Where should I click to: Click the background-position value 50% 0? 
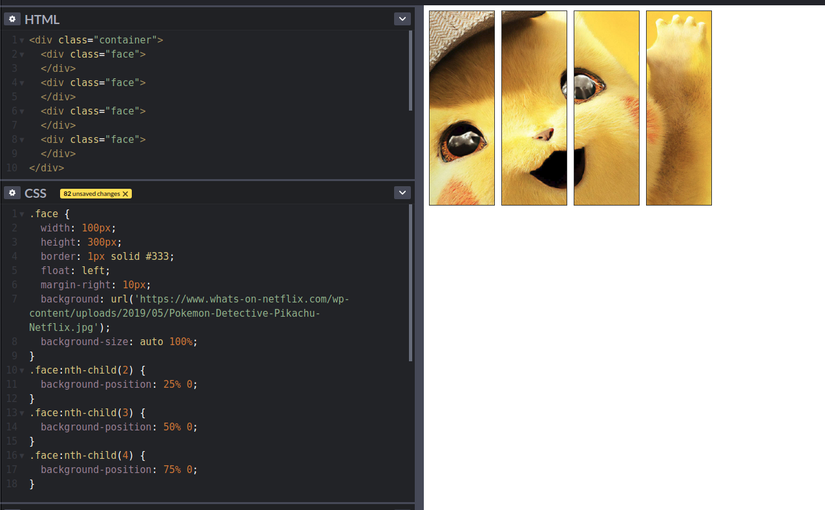178,427
